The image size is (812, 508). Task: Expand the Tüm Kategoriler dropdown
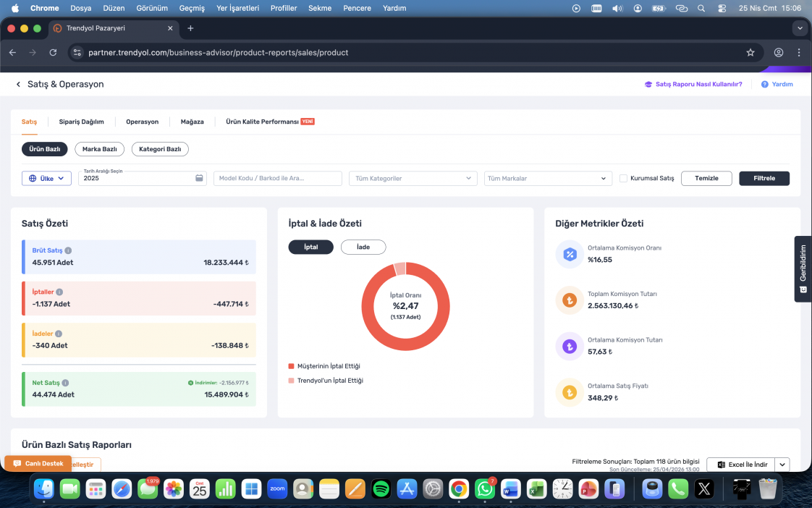point(413,178)
